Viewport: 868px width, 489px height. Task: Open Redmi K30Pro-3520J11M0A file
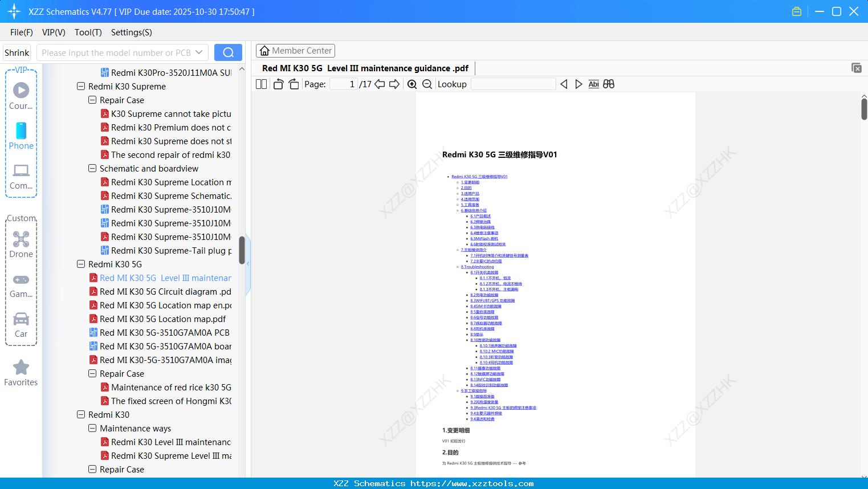[x=166, y=73]
